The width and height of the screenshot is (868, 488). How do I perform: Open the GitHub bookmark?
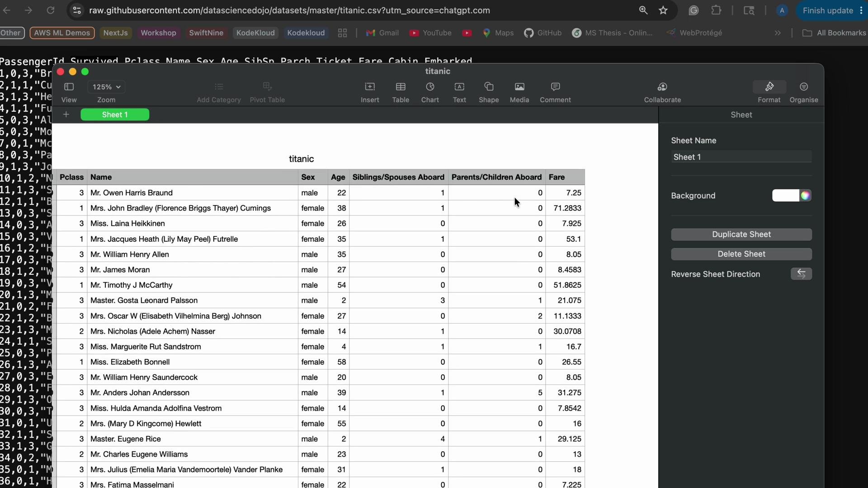[543, 33]
